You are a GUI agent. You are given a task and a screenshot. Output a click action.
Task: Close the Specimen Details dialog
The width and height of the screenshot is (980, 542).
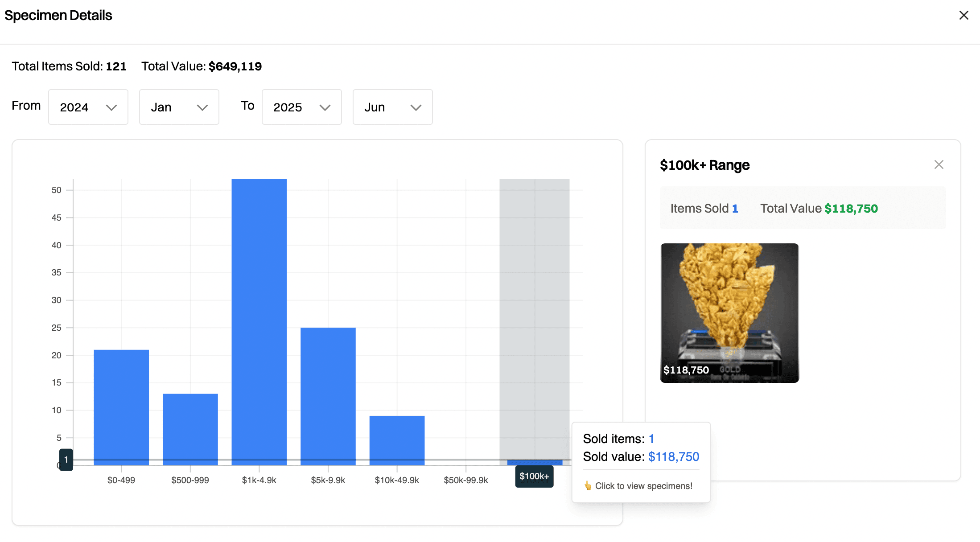(x=964, y=15)
